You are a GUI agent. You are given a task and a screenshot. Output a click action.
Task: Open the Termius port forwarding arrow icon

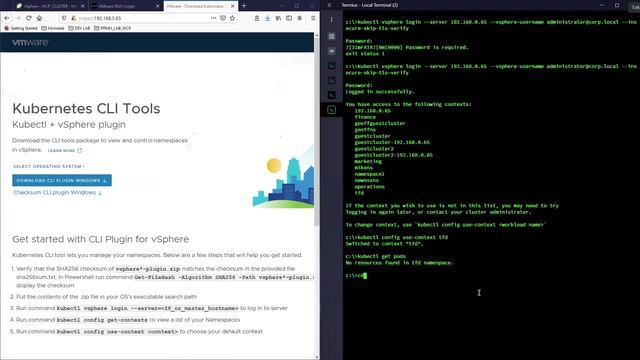coord(331,51)
